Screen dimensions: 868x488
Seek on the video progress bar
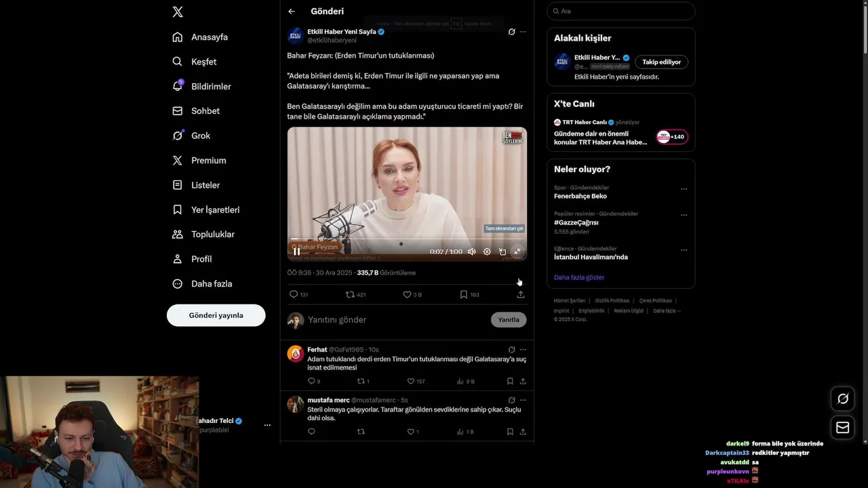coord(407,239)
